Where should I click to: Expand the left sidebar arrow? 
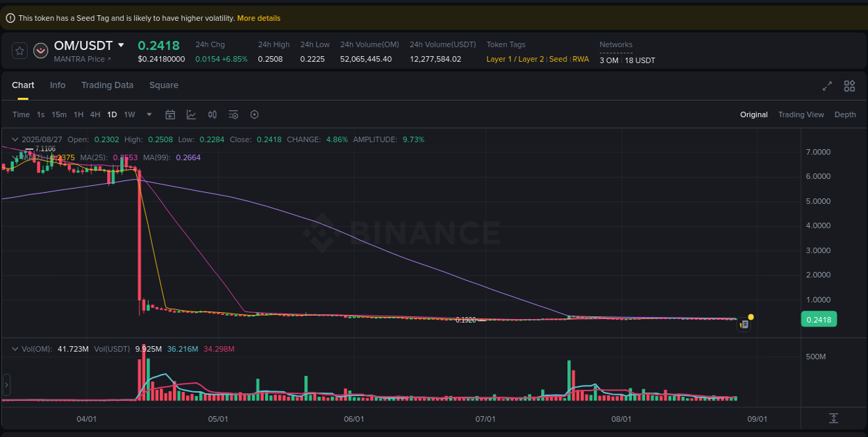pos(6,384)
